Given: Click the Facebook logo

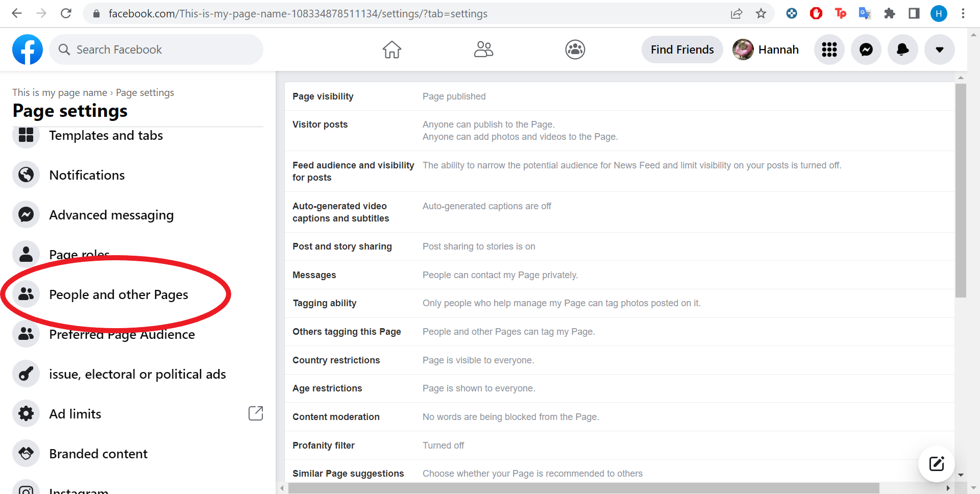Looking at the screenshot, I should tap(28, 50).
